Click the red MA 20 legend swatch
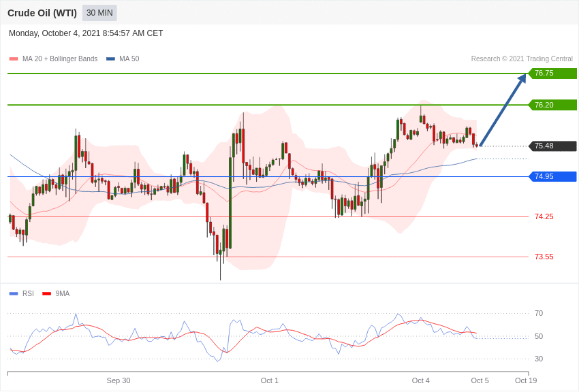579x392 pixels. click(14, 59)
